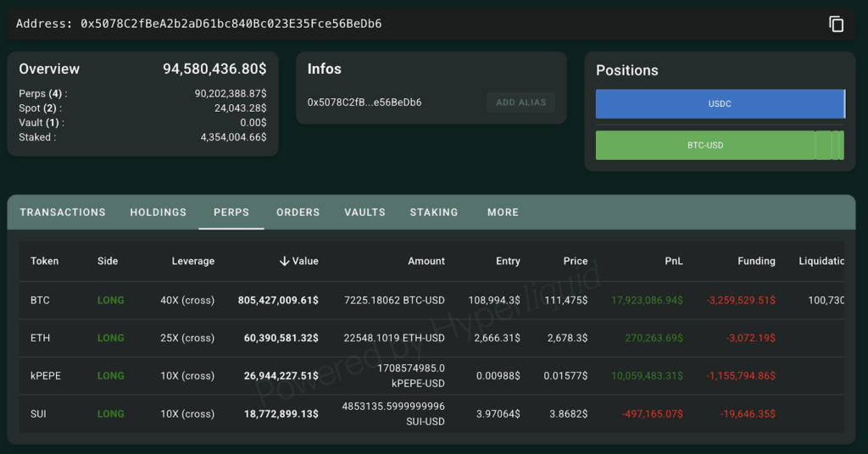This screenshot has height=454, width=868.
Task: Select the BTC row token
Action: tap(40, 300)
